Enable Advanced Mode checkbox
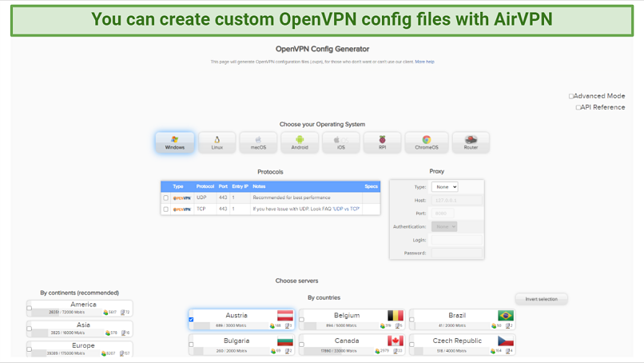This screenshot has width=644, height=363. [571, 96]
